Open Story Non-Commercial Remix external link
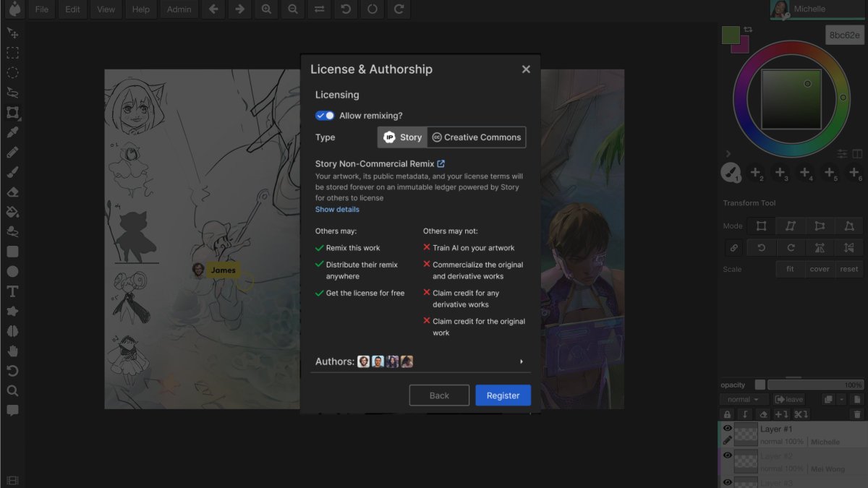 (441, 164)
